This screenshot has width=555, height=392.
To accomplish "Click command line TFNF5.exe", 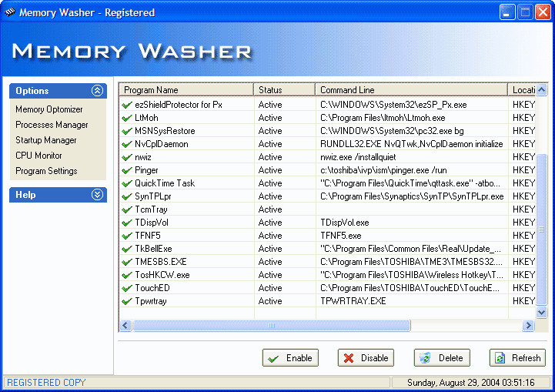I will (x=340, y=236).
